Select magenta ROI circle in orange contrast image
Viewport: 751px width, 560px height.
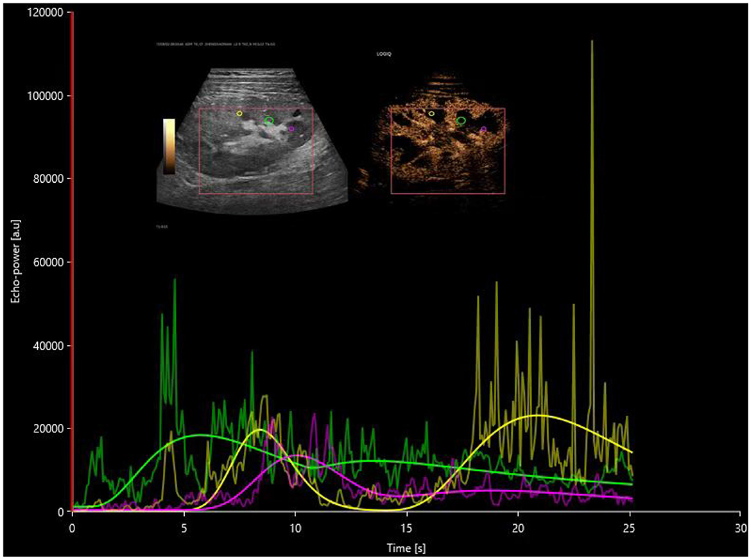483,129
